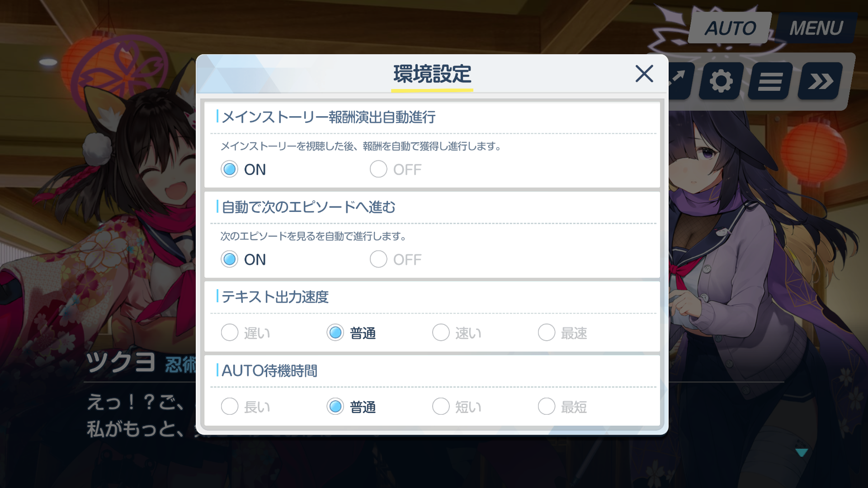Click the 環境設定 title tab

point(432,75)
